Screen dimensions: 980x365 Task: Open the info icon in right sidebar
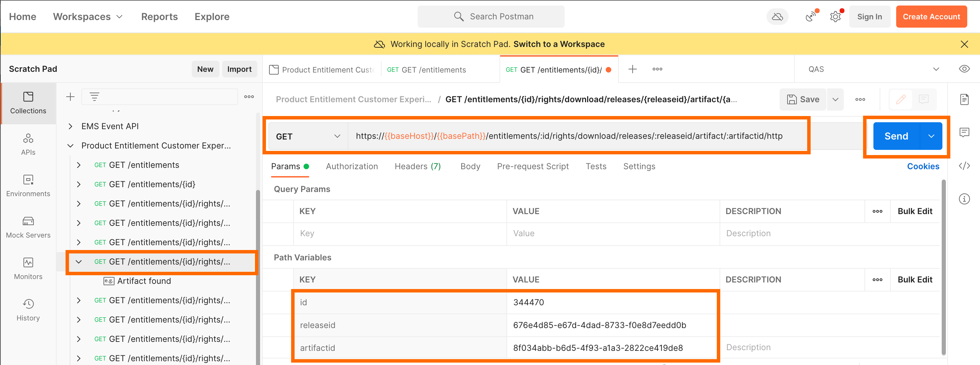964,199
